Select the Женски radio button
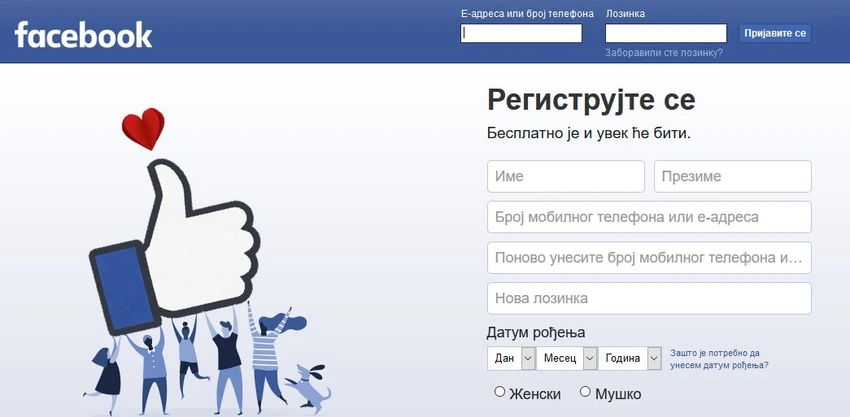850x417 pixels. pos(500,392)
